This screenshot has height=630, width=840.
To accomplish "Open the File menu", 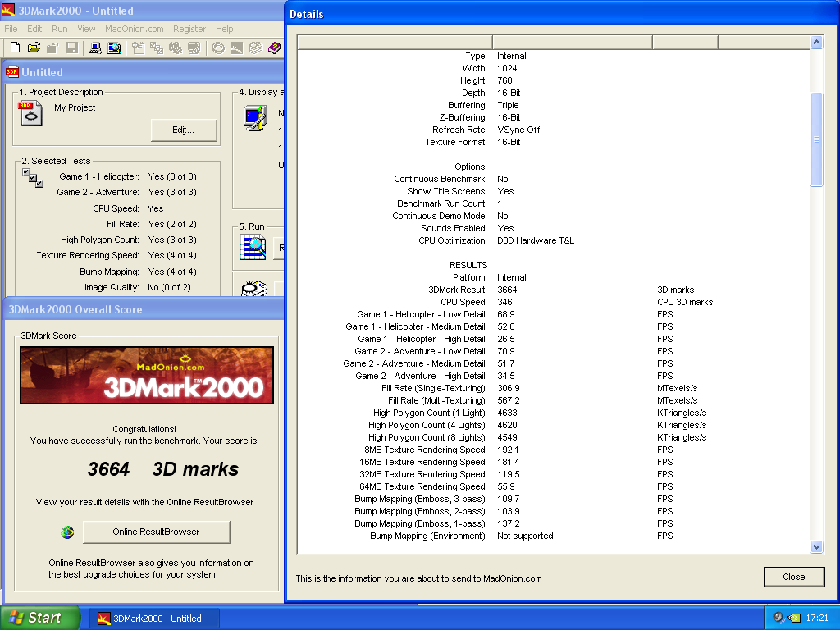I will click(x=11, y=29).
